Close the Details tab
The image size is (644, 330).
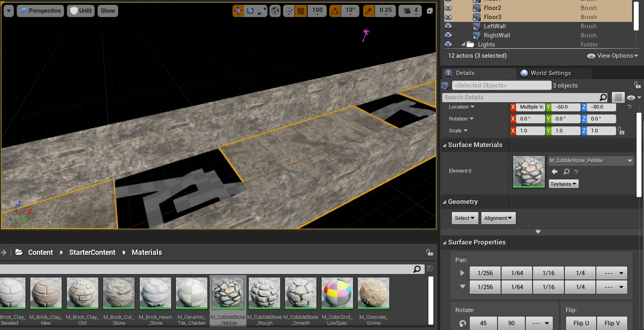click(510, 74)
